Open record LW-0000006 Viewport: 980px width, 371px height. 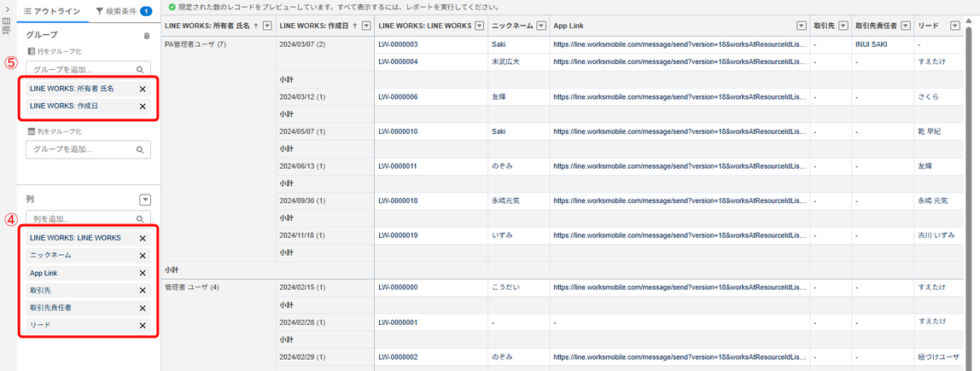398,97
